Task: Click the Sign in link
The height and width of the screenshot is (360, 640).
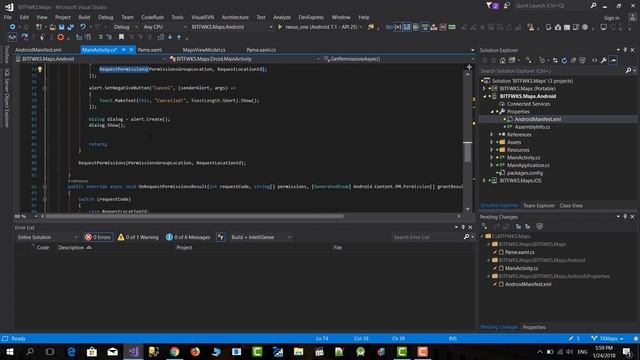Action: [x=611, y=18]
